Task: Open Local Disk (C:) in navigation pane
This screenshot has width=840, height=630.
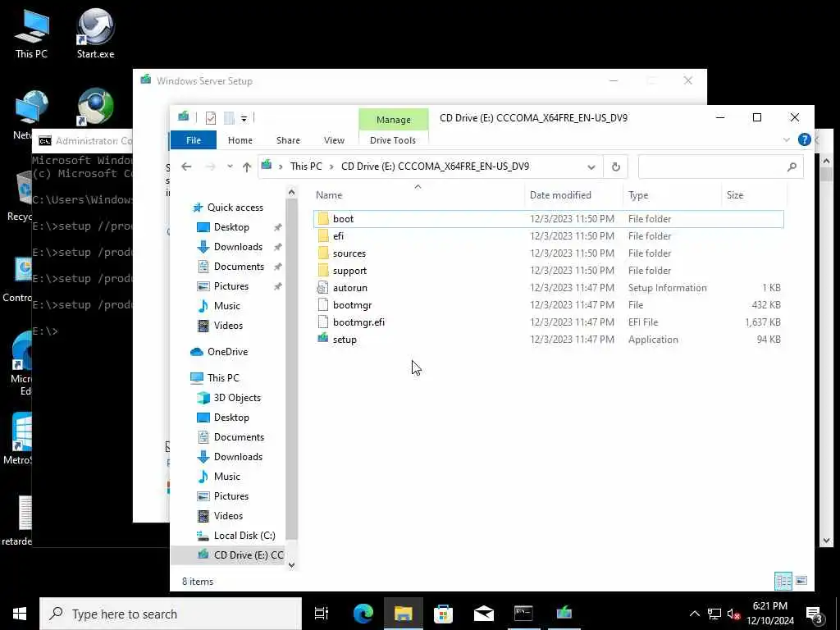Action: tap(244, 536)
